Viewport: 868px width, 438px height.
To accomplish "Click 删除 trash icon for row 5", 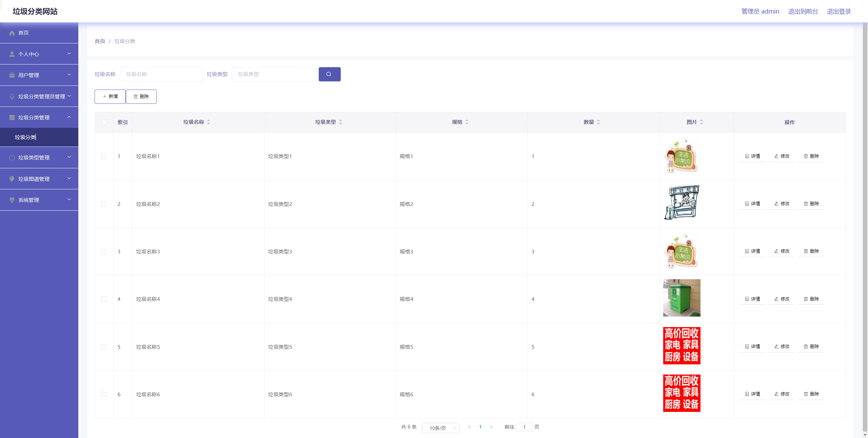I will point(806,347).
